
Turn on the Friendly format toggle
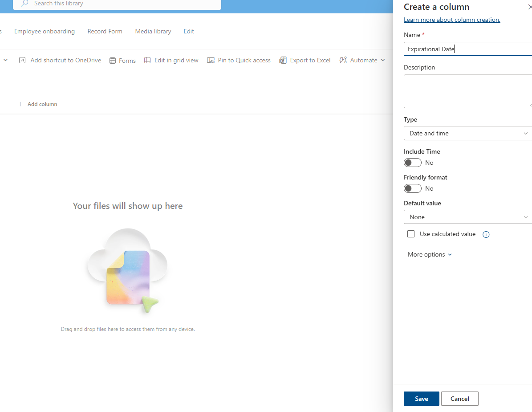click(x=412, y=188)
